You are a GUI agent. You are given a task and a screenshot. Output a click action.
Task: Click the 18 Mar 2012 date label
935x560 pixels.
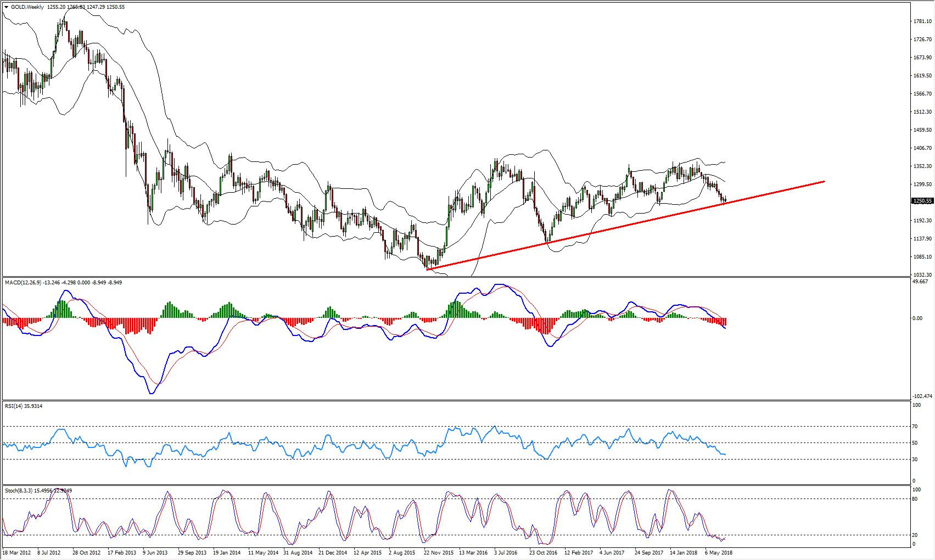click(16, 553)
